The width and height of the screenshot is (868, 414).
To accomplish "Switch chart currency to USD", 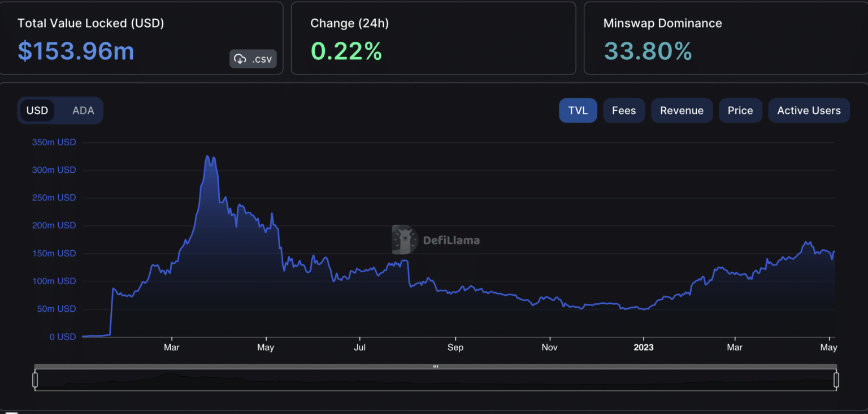I will pos(37,111).
